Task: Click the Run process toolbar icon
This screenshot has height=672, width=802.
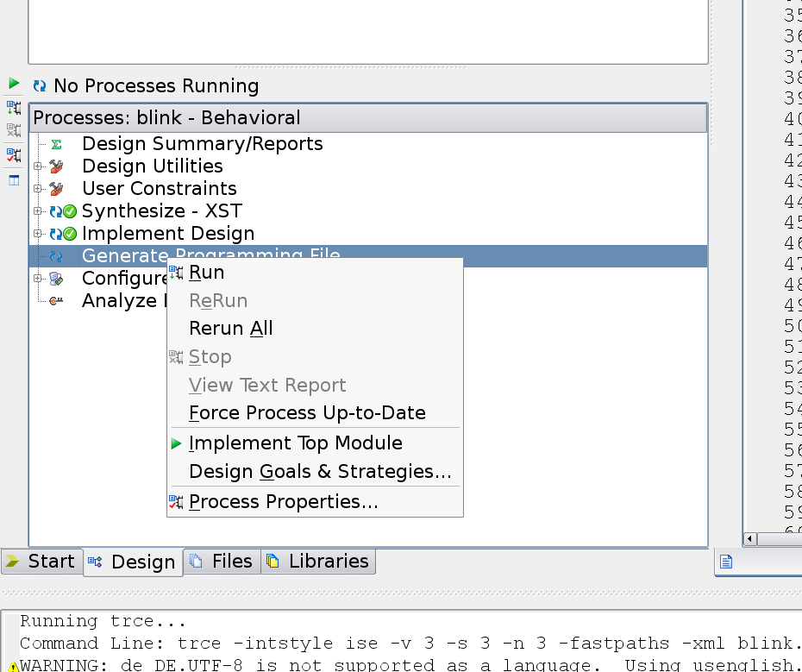Action: (14, 108)
